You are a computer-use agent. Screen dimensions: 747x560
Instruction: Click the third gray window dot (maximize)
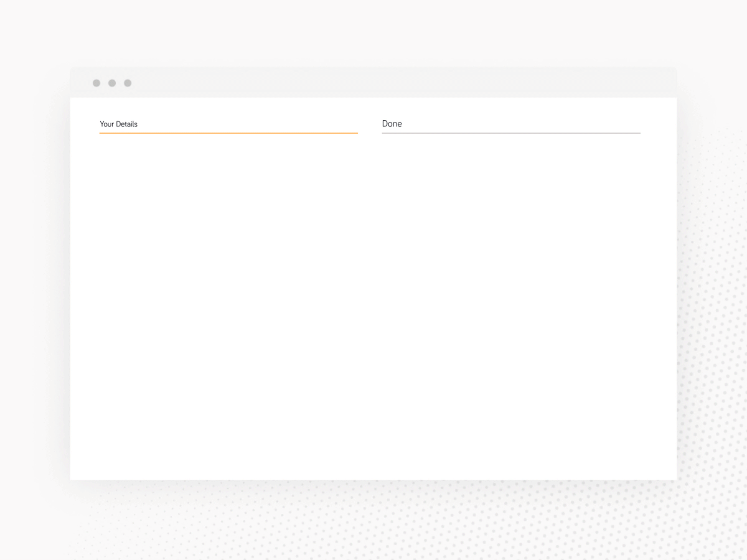click(x=128, y=83)
